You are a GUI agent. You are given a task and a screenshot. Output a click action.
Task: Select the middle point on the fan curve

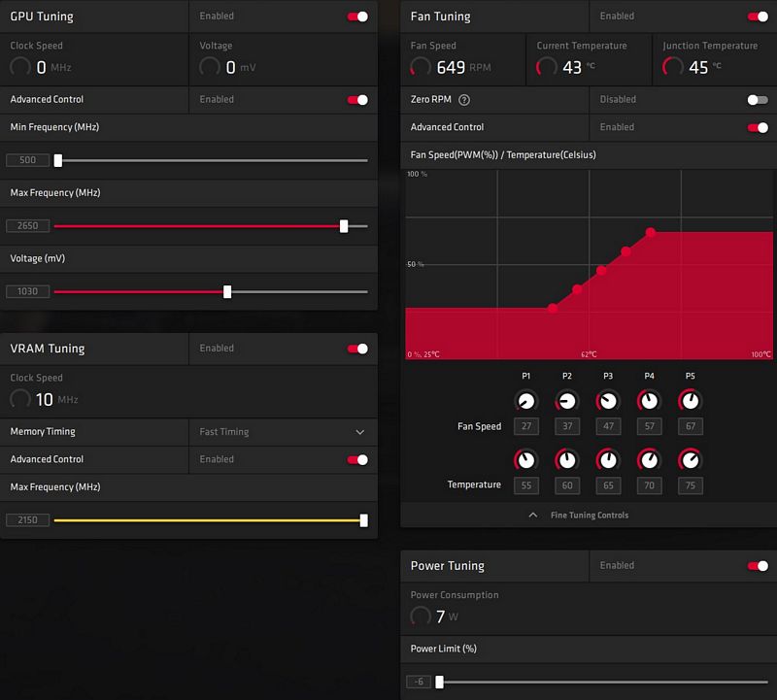(601, 271)
